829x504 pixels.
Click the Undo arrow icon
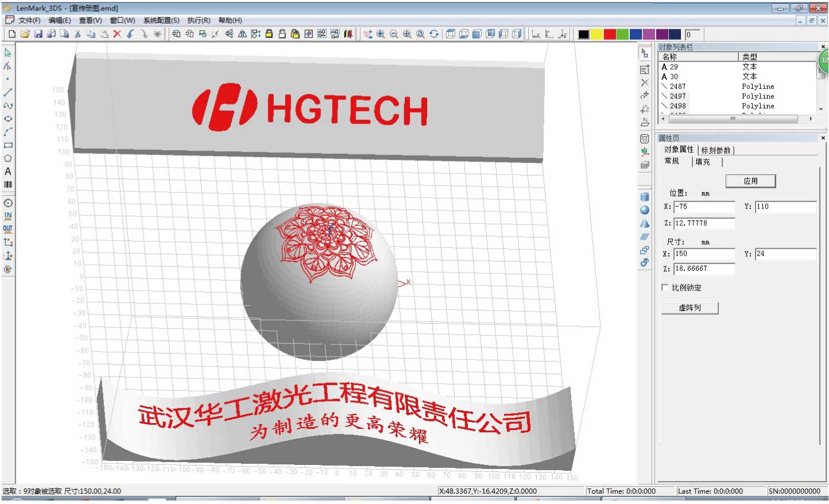[130, 34]
